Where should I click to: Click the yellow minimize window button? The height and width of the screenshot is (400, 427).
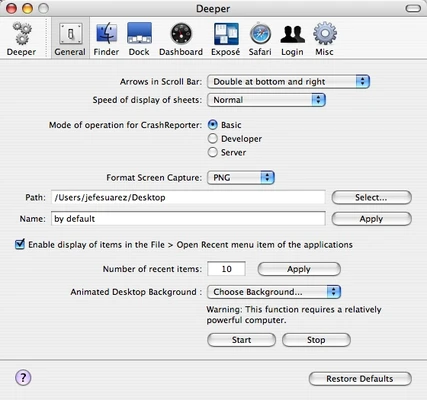coord(27,8)
